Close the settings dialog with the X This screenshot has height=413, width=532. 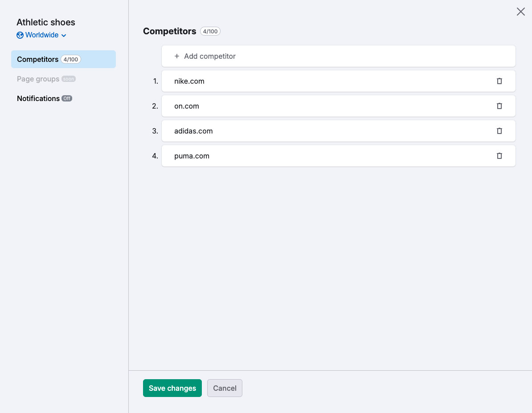click(520, 12)
